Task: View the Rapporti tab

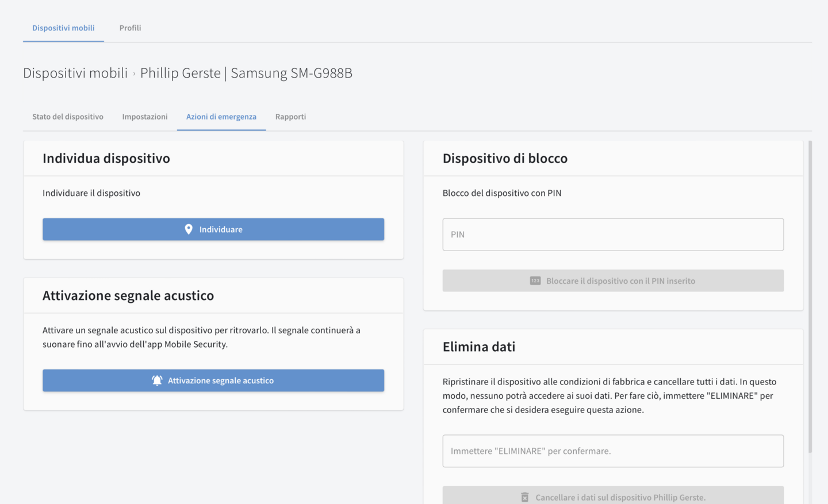Action: 290,117
